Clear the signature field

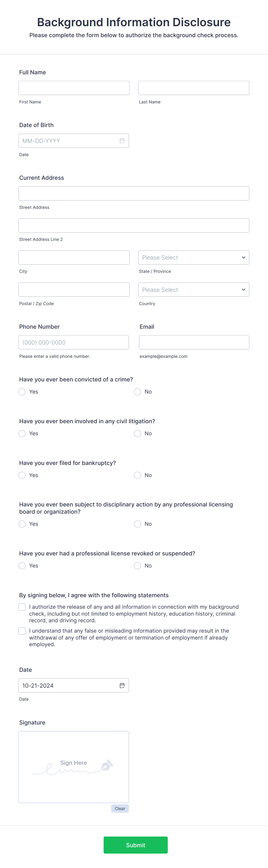point(120,808)
